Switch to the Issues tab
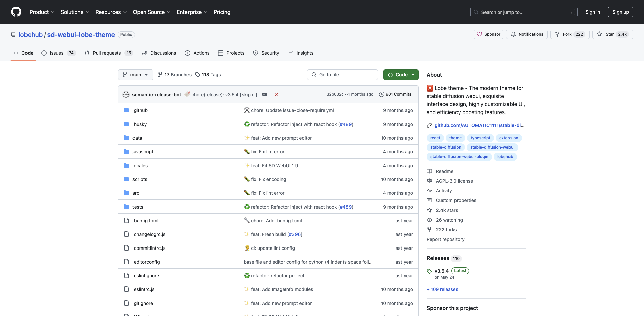This screenshot has width=644, height=316. (x=58, y=53)
